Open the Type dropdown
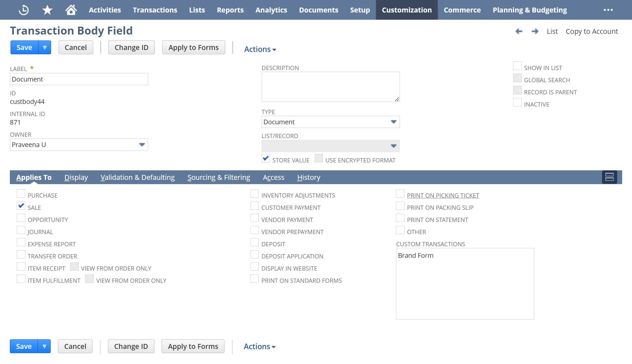The height and width of the screenshot is (364, 632). 393,122
